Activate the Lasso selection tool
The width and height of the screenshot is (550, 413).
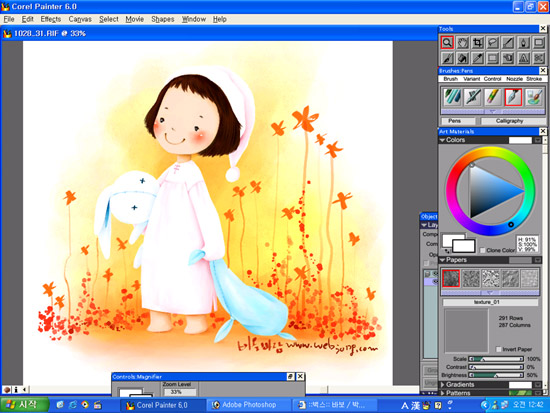493,43
